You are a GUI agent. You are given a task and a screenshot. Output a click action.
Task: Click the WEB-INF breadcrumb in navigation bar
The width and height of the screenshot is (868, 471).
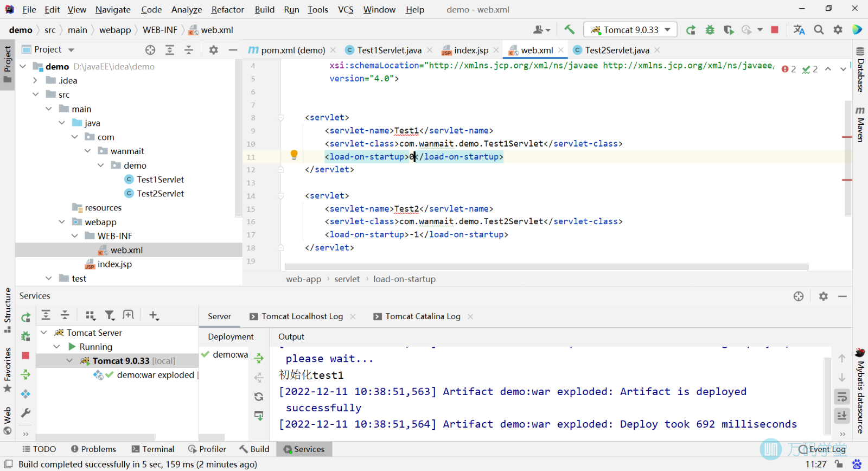[x=160, y=30]
